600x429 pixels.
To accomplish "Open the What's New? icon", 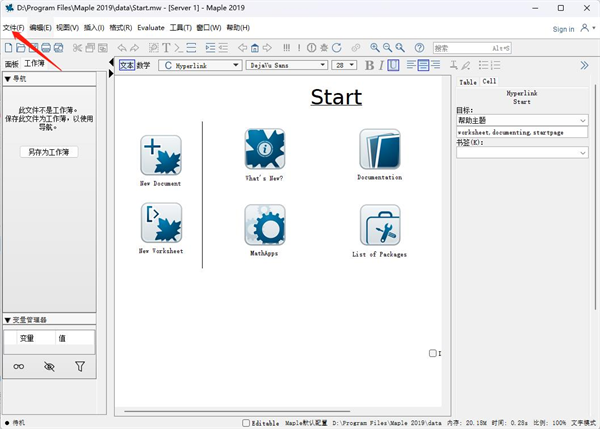I will [x=265, y=149].
